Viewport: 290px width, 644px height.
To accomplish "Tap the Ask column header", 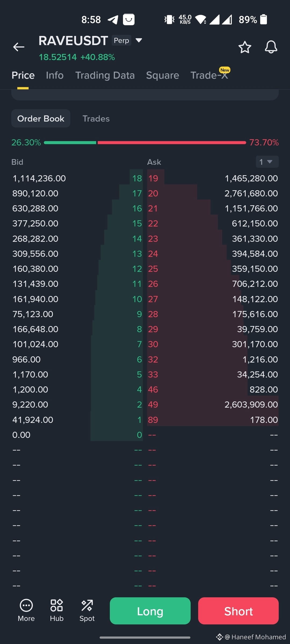I will (x=154, y=162).
